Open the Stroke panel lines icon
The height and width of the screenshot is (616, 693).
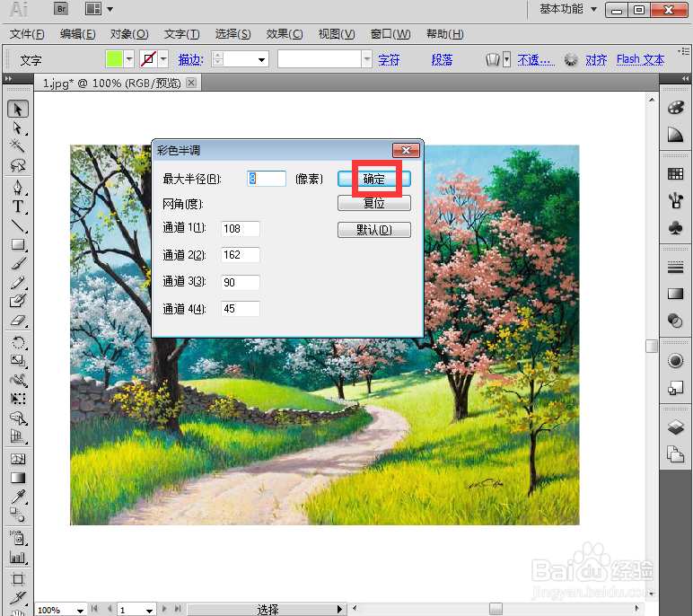[x=675, y=267]
